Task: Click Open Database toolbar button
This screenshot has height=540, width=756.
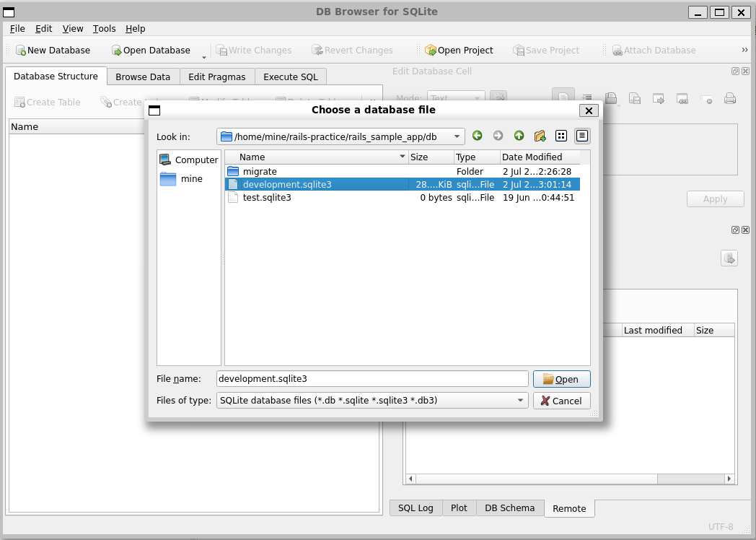Action: tap(151, 51)
